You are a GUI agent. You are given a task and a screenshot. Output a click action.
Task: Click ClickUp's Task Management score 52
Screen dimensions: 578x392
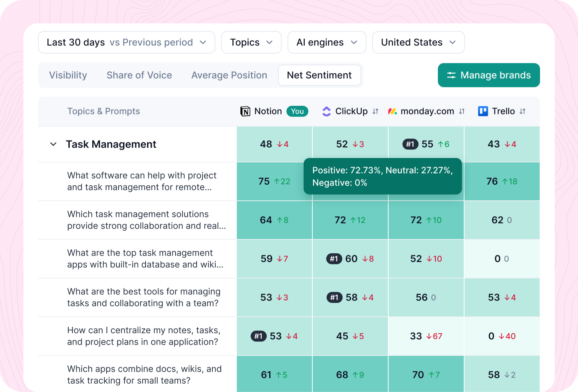point(350,144)
